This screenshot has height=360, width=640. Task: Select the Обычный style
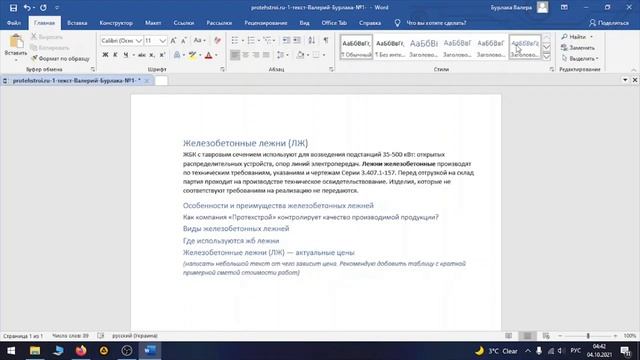click(356, 47)
